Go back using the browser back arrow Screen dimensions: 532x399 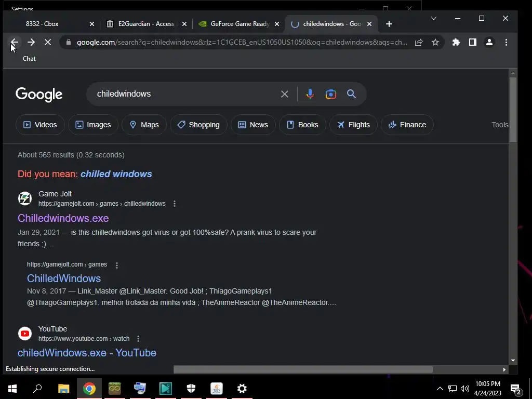click(x=14, y=42)
